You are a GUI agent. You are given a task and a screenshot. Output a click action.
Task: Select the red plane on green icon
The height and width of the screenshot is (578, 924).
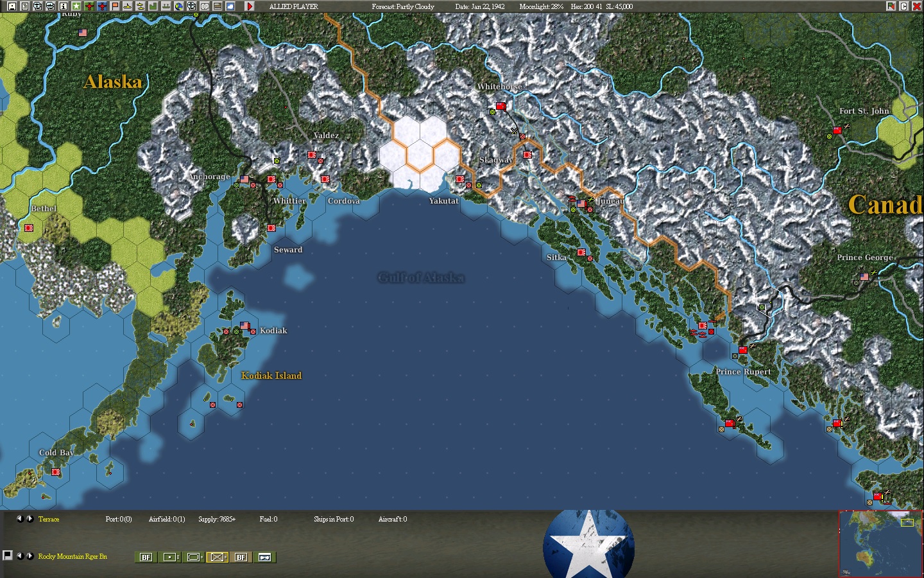pyautogui.click(x=89, y=6)
